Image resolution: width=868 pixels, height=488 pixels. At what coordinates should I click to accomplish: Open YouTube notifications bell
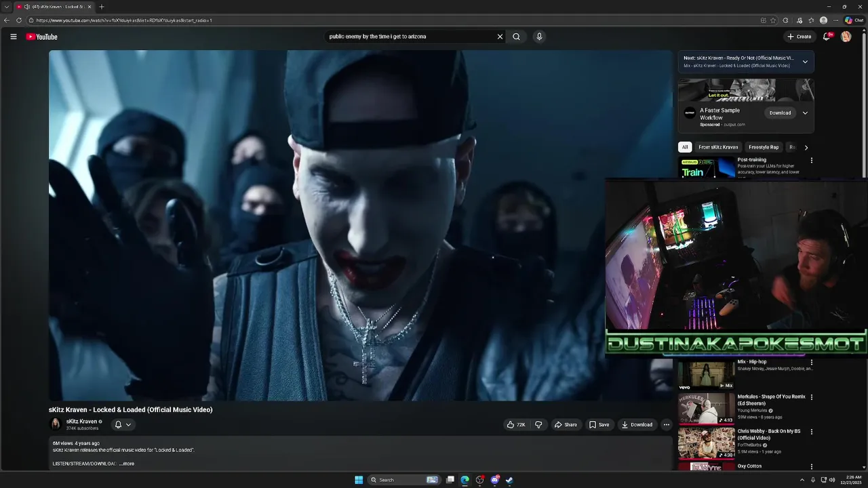pos(827,37)
